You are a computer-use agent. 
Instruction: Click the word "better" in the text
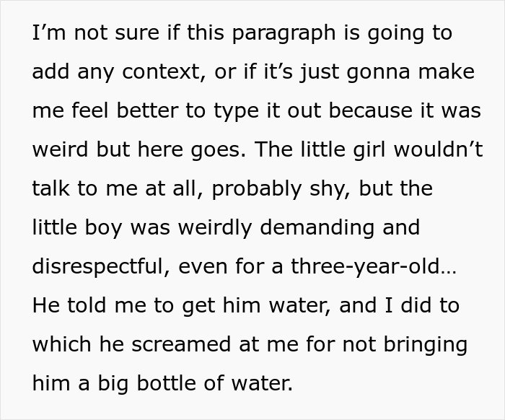[x=147, y=110]
